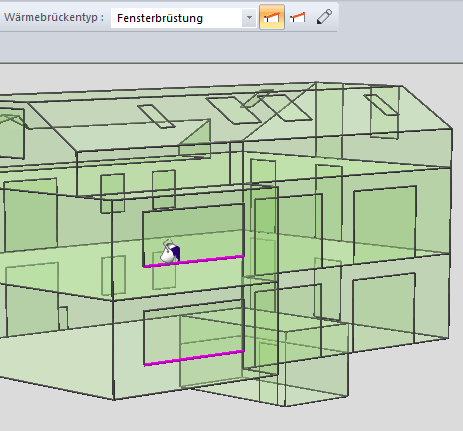Select lower magenta window sill line
Image resolution: width=463 pixels, height=431 pixels.
click(194, 358)
